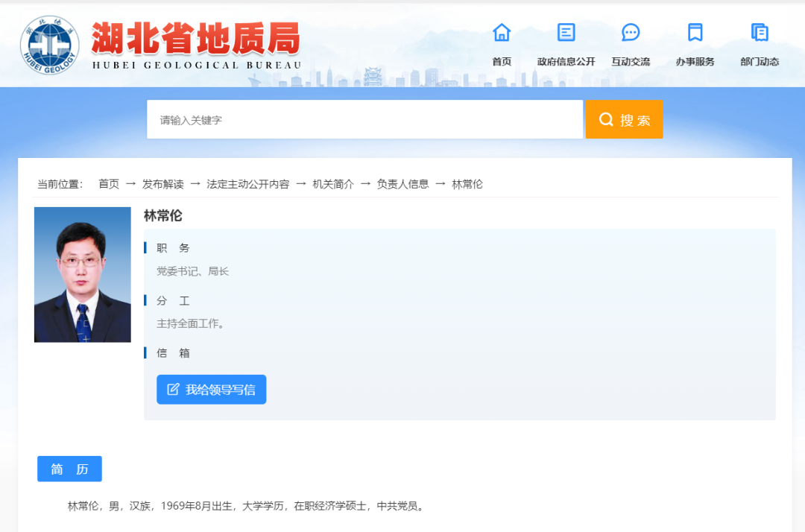Screen dimensions: 805x532
Task: Click the orange 搜索 button text
Action: 635,120
